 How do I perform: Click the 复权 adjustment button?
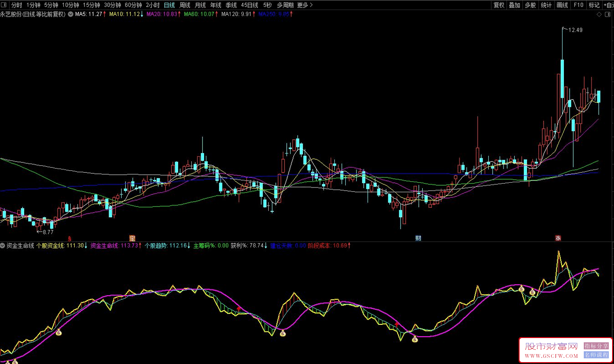click(499, 5)
